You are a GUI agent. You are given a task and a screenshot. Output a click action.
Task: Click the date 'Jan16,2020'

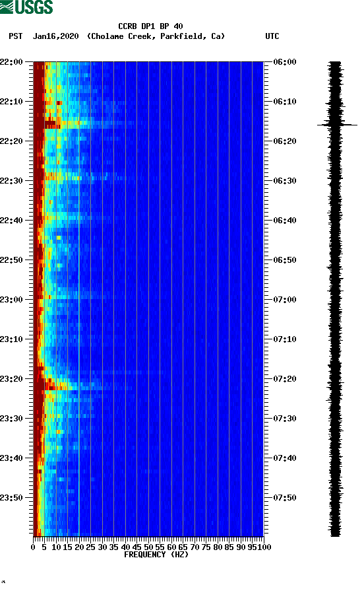[x=55, y=36]
